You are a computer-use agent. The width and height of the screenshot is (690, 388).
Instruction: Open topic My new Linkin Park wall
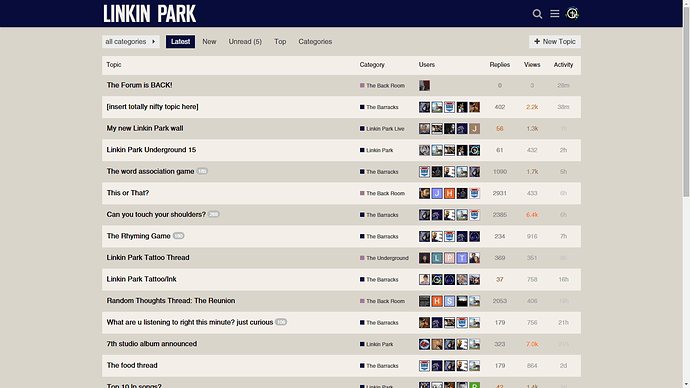pyautogui.click(x=145, y=128)
